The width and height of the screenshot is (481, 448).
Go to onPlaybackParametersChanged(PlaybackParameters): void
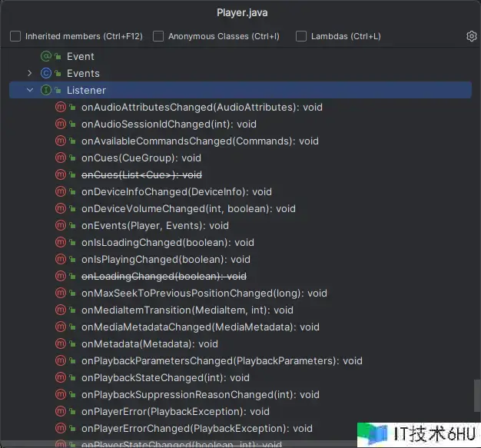pos(222,360)
